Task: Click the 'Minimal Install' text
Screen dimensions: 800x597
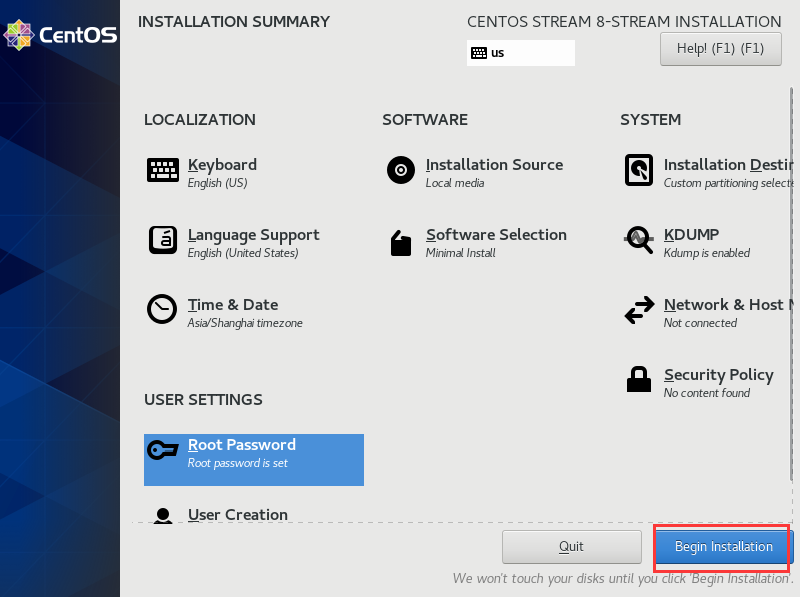Action: 460,253
